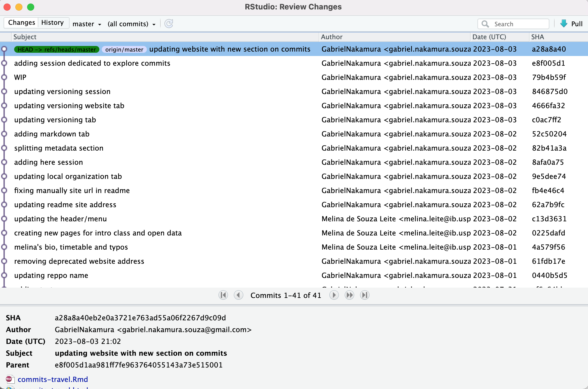Image resolution: width=588 pixels, height=389 pixels.
Task: Jump to first commits page
Action: point(223,295)
